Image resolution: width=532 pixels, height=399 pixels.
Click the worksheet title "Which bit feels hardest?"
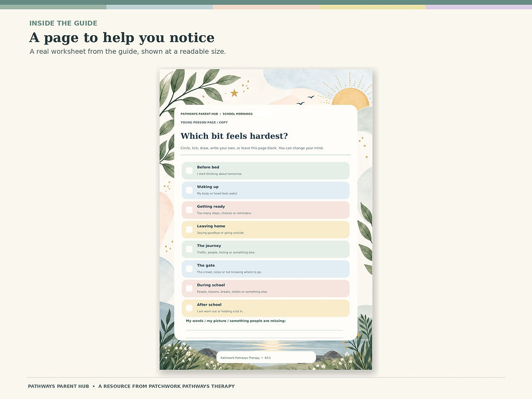(x=234, y=136)
